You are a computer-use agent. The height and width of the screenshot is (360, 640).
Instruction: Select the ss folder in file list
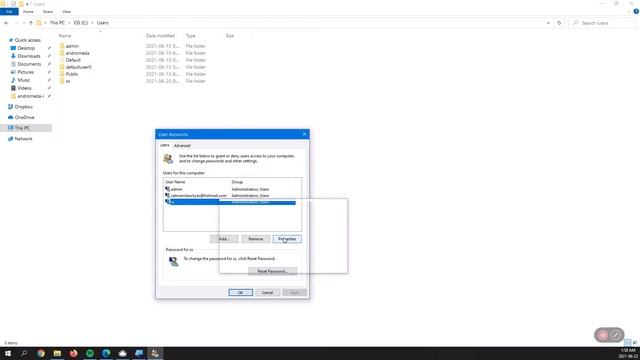tap(68, 81)
